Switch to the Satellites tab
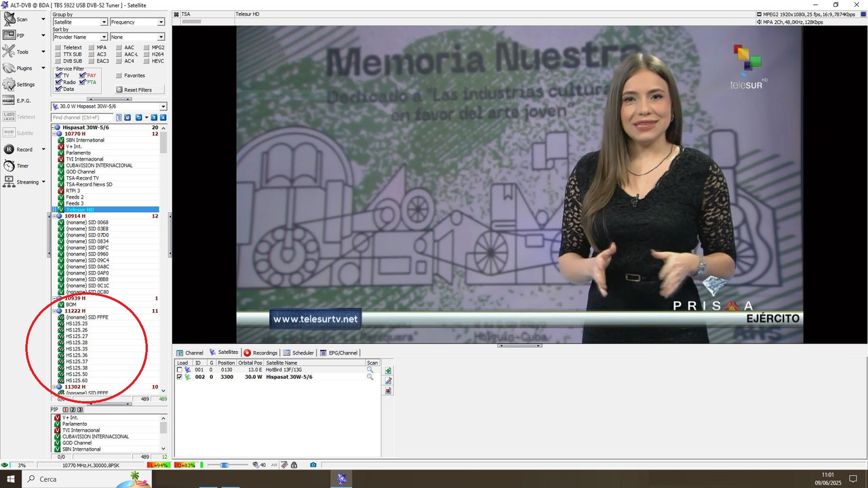868x488 pixels. click(224, 352)
